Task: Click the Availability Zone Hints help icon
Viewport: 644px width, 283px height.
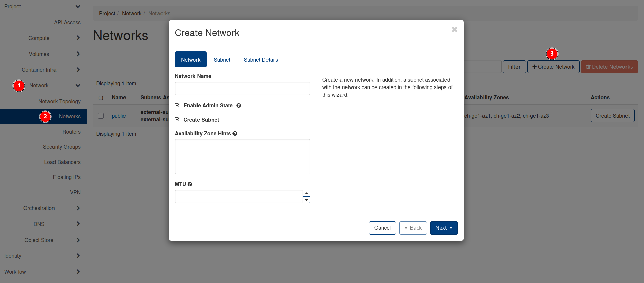Action: point(235,134)
